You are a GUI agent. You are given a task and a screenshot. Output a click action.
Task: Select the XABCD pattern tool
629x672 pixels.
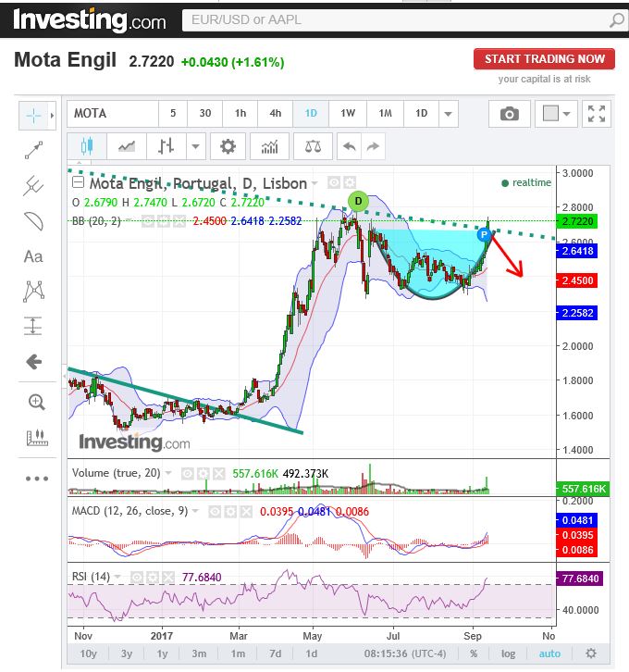pyautogui.click(x=33, y=292)
